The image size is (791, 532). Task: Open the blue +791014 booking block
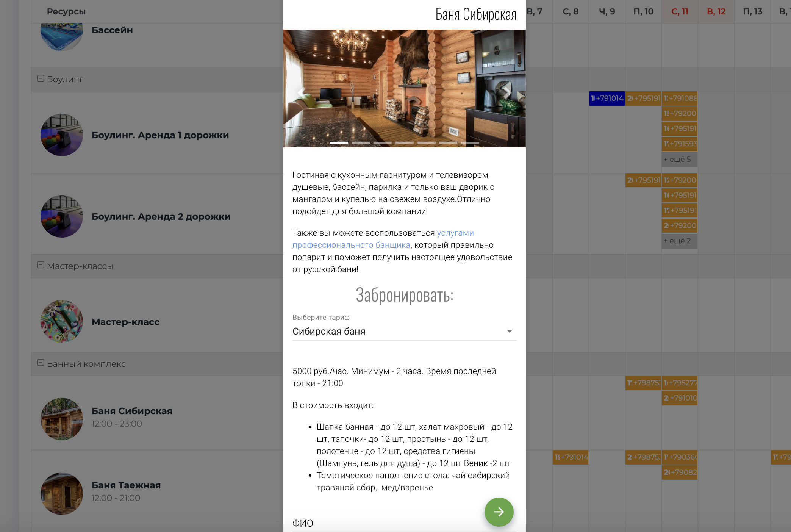tap(607, 98)
